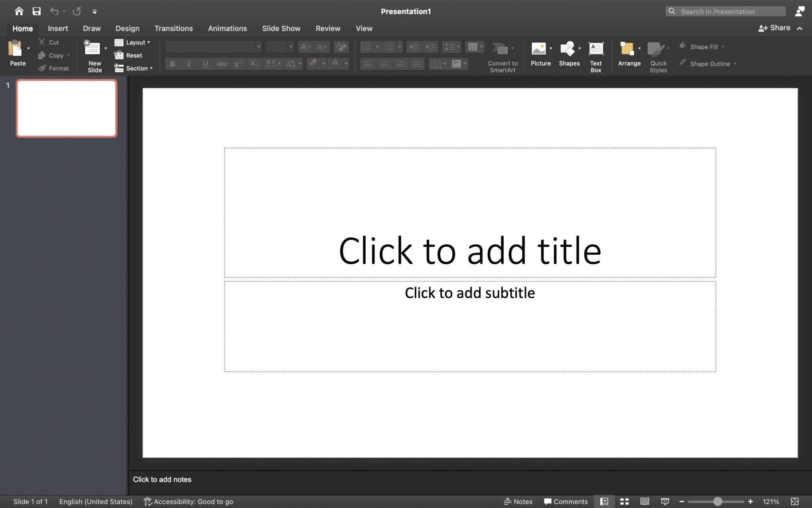Click the Animations tab
Image resolution: width=812 pixels, height=508 pixels.
pos(228,28)
